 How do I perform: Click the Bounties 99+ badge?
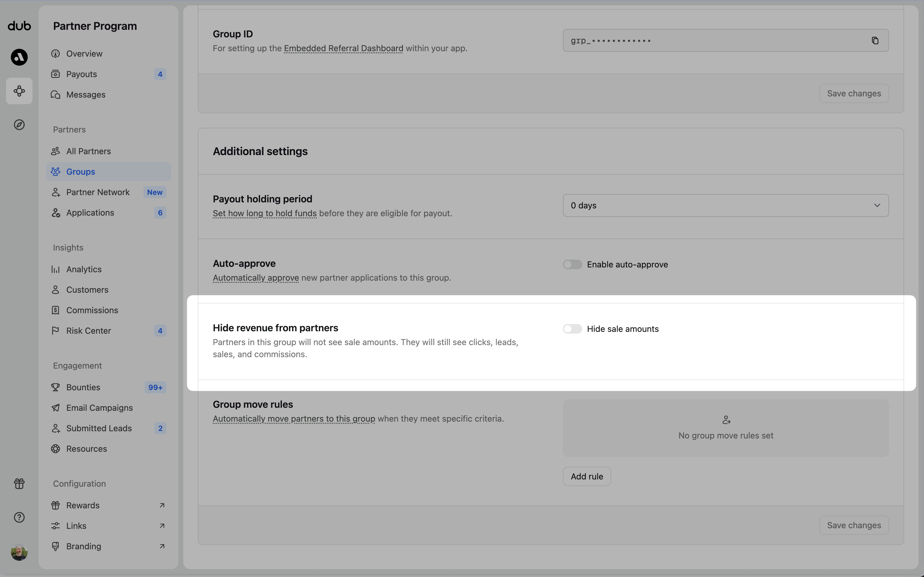(156, 387)
